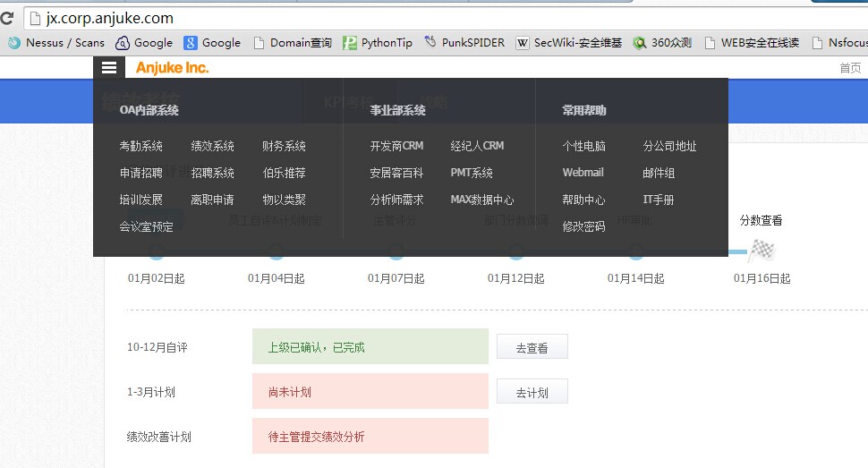The height and width of the screenshot is (468, 868).
Task: Open MAX数据中心 link
Action: pyautogui.click(x=482, y=200)
